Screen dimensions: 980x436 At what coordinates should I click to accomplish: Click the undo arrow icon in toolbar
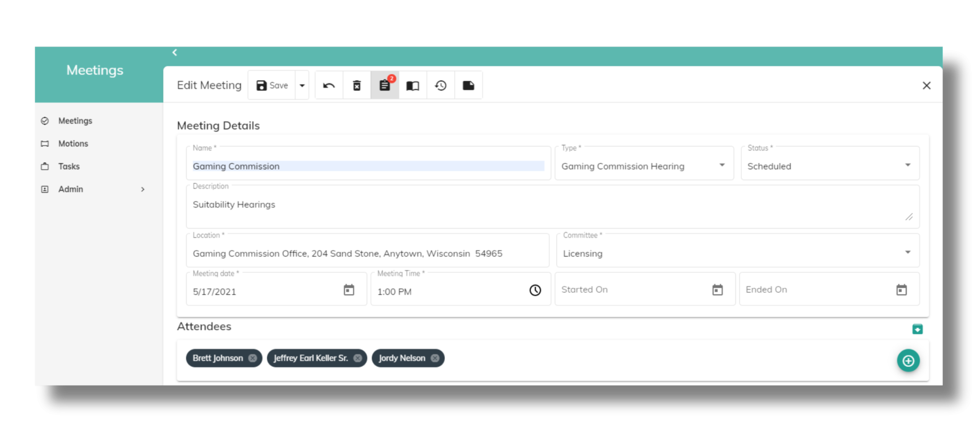pos(329,85)
